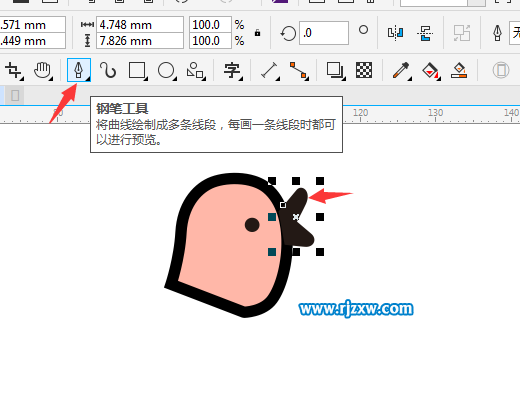
Task: Click the Y position field .449 mm
Action: 33,41
